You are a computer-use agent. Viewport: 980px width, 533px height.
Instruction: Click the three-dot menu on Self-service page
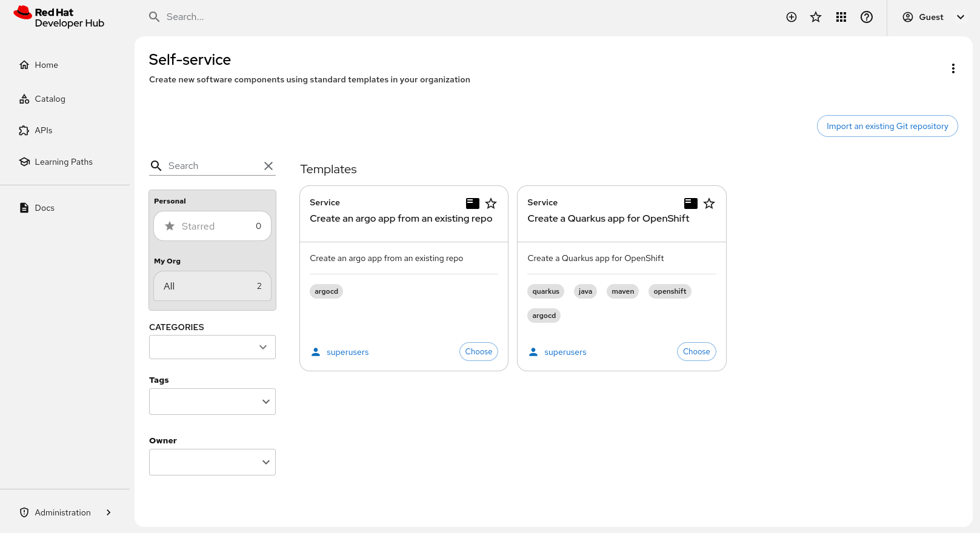pos(953,68)
